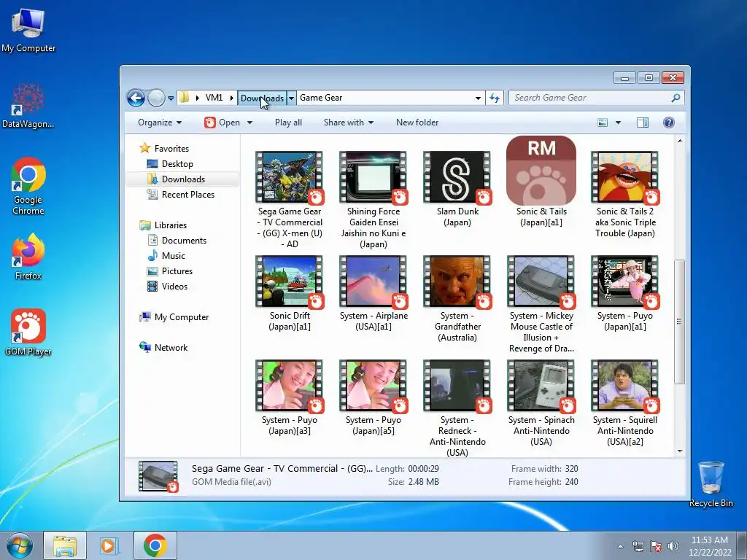Select Favorites in the navigation pane
Viewport: 747px width, 560px height.
(x=171, y=149)
